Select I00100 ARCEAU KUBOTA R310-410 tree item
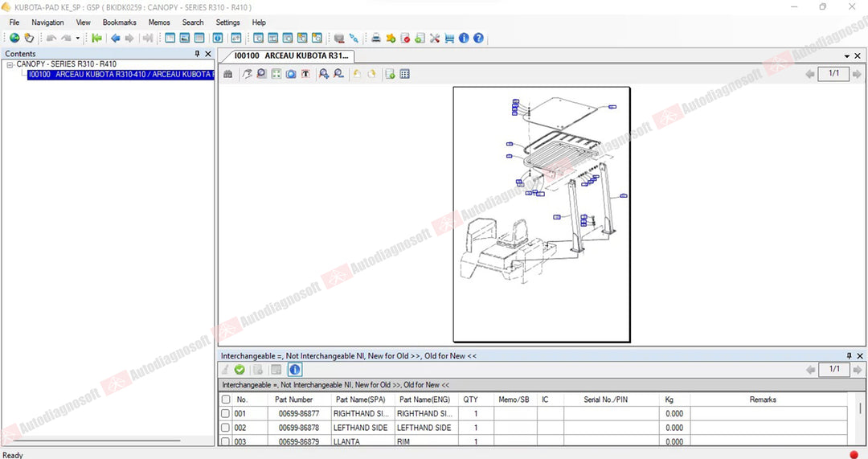The height and width of the screenshot is (459, 868). pyautogui.click(x=120, y=74)
